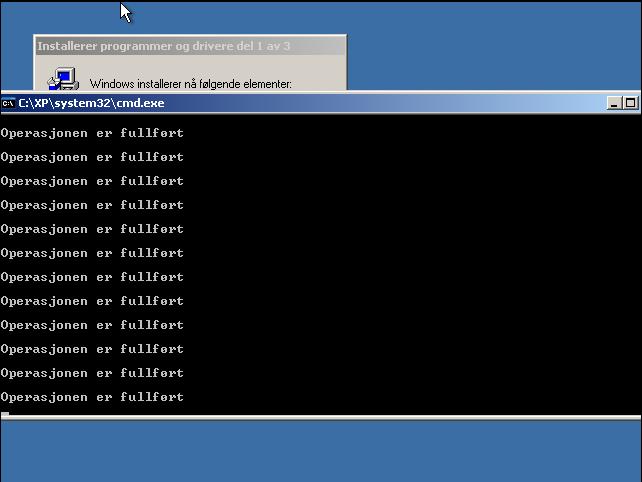Image resolution: width=642 pixels, height=482 pixels.
Task: Click the cmd.exe system menu icon
Action: tap(8, 103)
